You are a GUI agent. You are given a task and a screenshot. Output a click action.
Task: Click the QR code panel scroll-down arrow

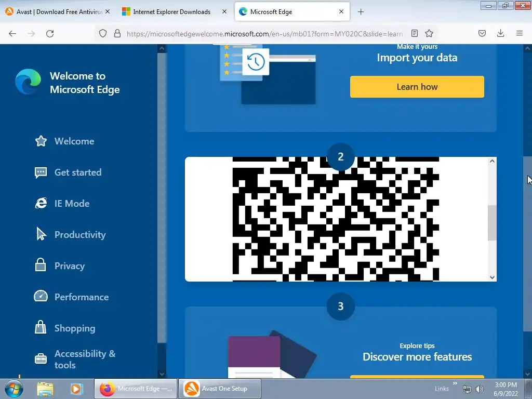pyautogui.click(x=493, y=277)
